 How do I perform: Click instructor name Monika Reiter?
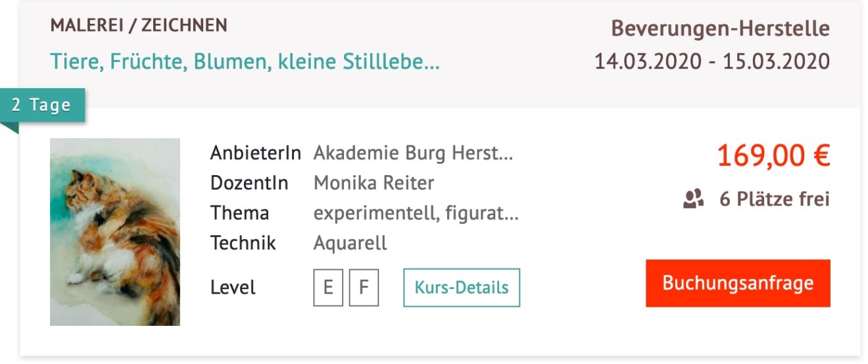[x=374, y=183]
